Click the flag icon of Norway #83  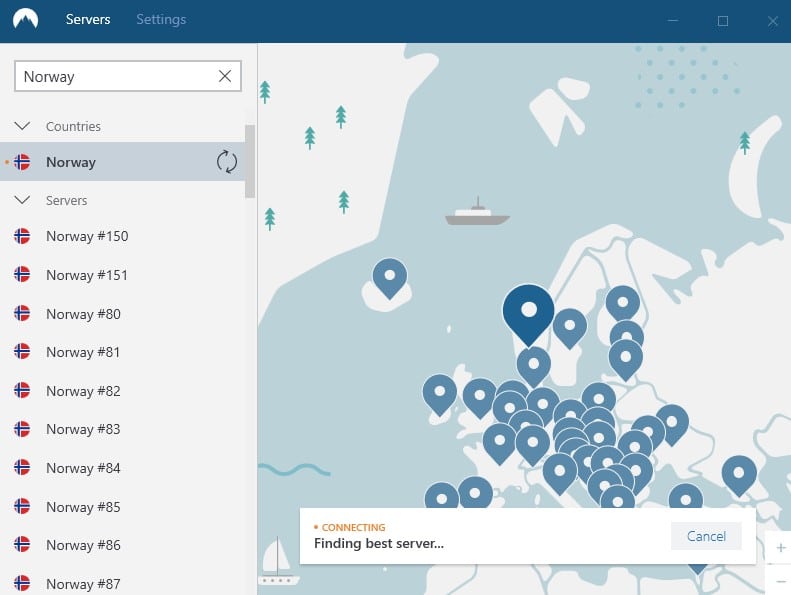click(x=22, y=429)
